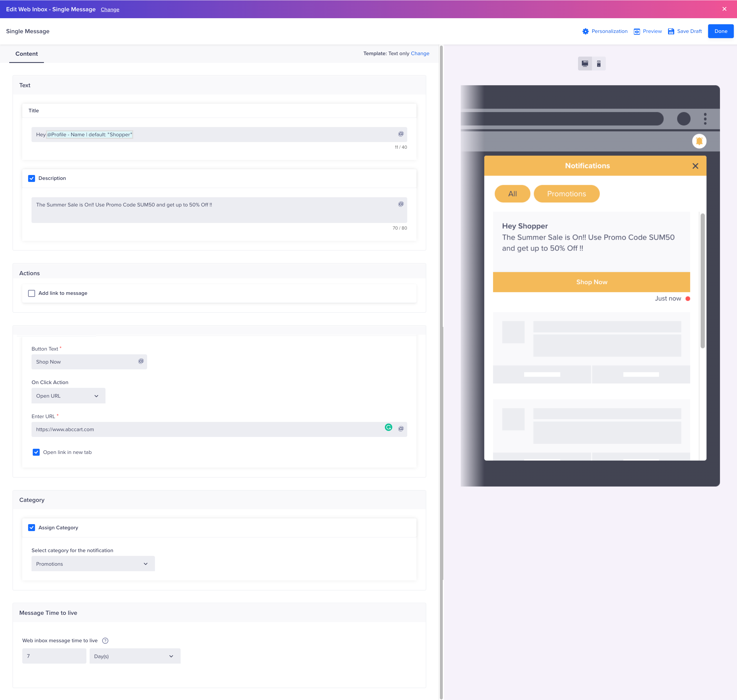Uncheck Open link in new tab
Viewport: 737px width, 700px height.
pyautogui.click(x=36, y=452)
